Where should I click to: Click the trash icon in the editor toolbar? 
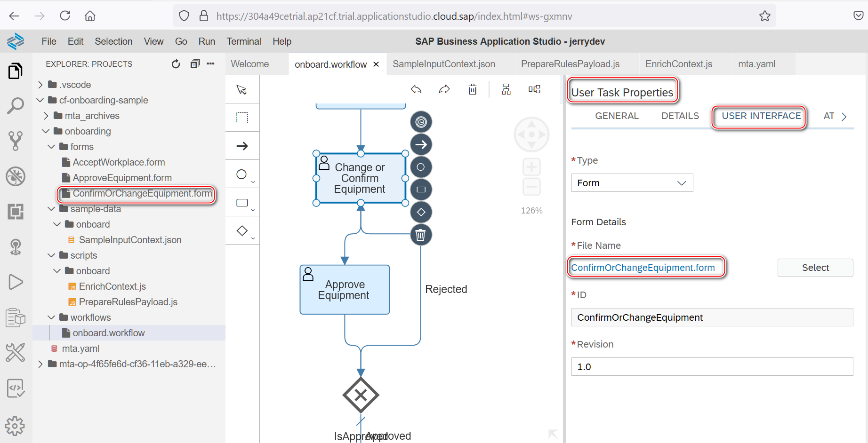(x=473, y=88)
